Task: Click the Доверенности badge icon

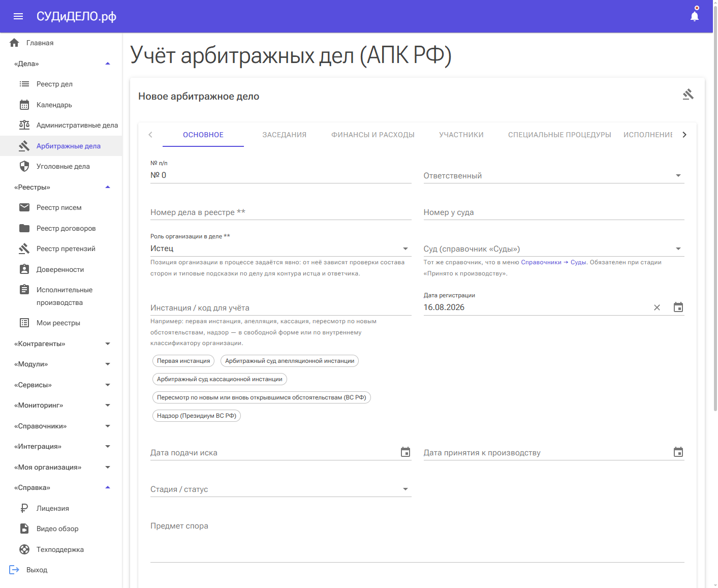Action: (x=24, y=269)
